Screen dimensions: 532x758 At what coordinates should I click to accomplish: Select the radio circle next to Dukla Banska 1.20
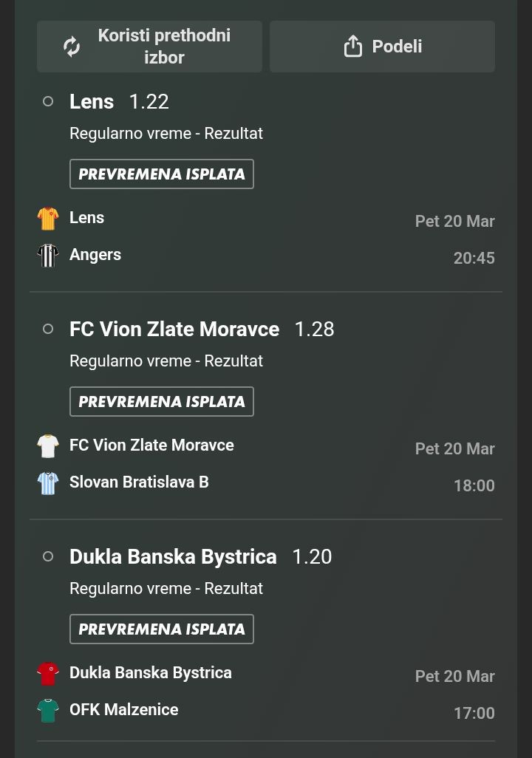pyautogui.click(x=48, y=557)
